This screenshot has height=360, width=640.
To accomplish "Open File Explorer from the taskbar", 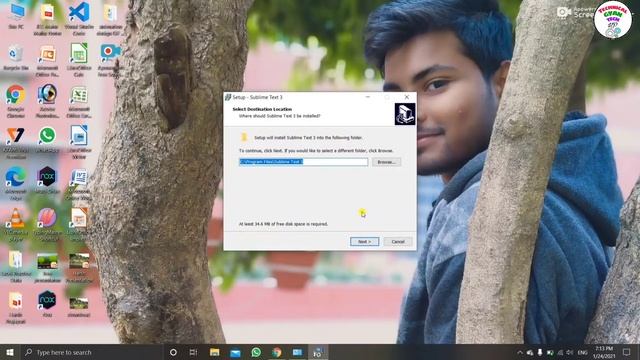I will (214, 352).
